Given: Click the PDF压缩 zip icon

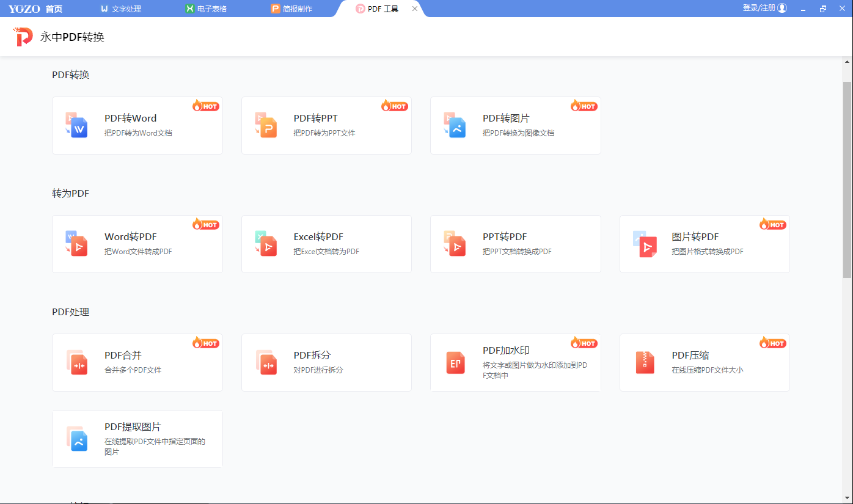Looking at the screenshot, I should click(x=645, y=363).
